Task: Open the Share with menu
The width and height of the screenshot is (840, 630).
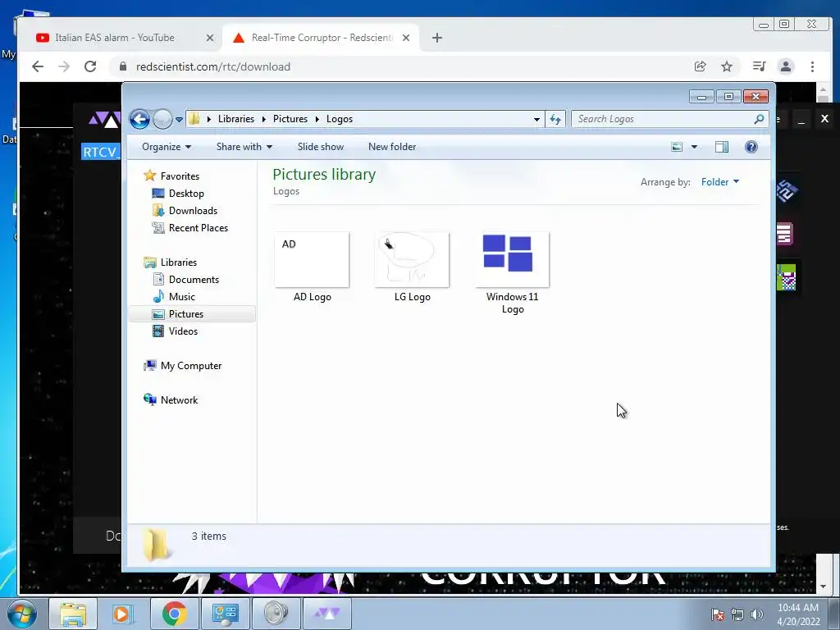Action: pyautogui.click(x=244, y=147)
